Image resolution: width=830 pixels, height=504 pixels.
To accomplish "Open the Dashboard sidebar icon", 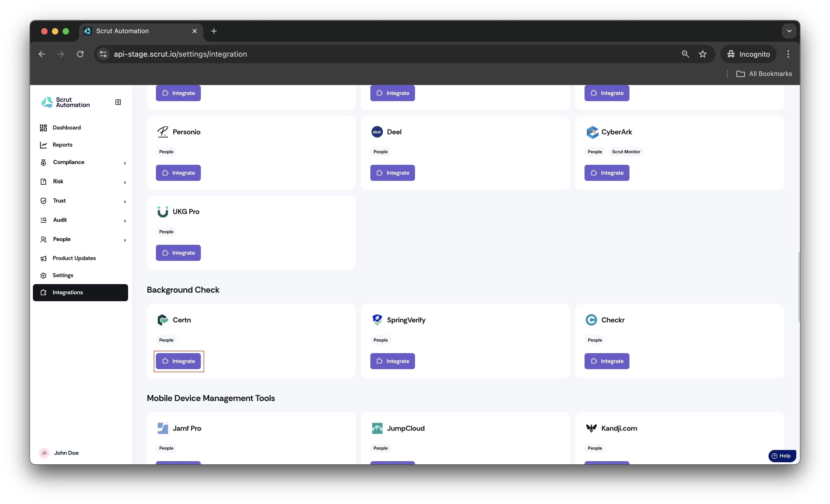I will (x=44, y=128).
